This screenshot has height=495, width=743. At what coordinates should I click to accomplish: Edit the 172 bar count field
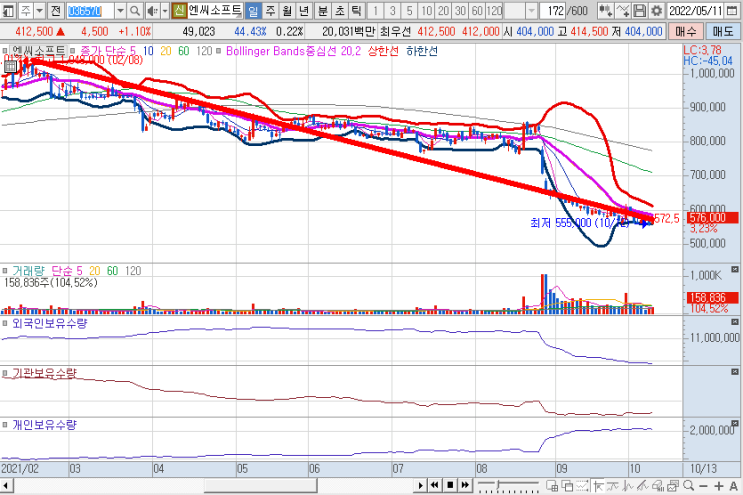click(x=553, y=10)
